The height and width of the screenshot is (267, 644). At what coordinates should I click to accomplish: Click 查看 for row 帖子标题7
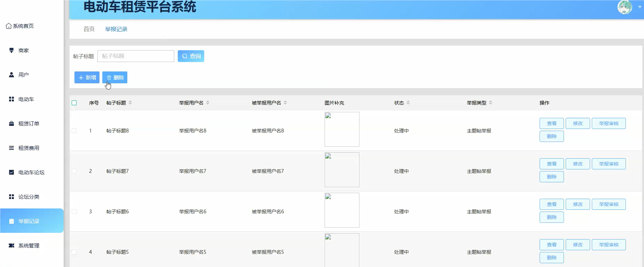[x=552, y=164]
